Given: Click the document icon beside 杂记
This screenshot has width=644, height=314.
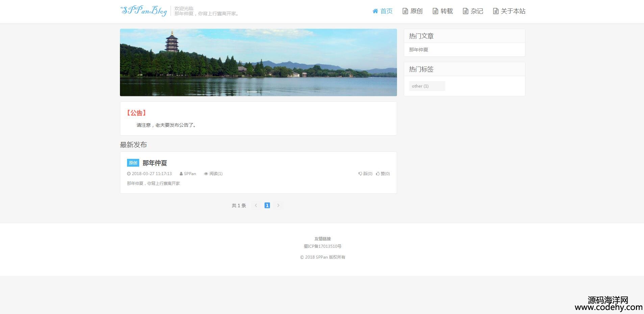Looking at the screenshot, I should tap(465, 11).
